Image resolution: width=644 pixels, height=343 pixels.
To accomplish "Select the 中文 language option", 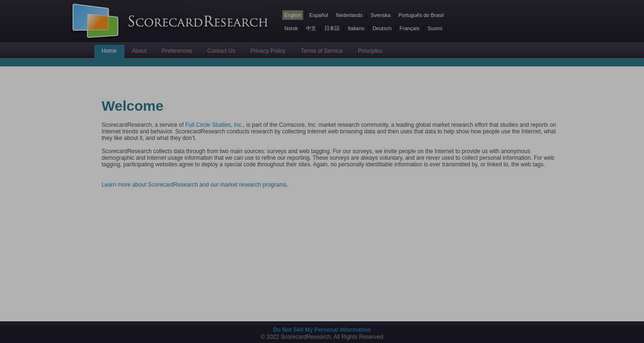I will coord(311,28).
